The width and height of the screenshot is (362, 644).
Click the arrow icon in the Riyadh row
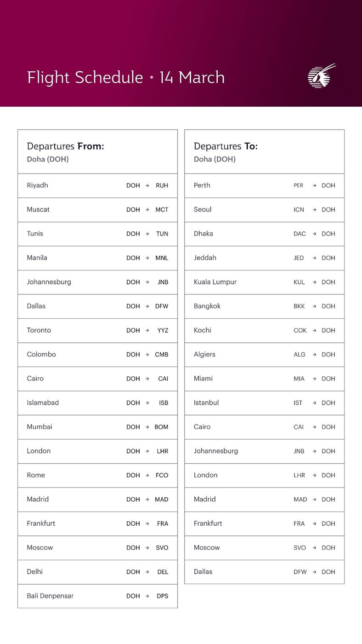[147, 185]
